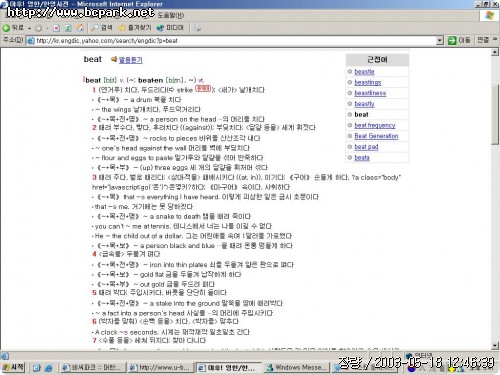Screen dimensions: 500x375
Task: Open the 검색 (Search) toolbar button
Action: coord(102,28)
